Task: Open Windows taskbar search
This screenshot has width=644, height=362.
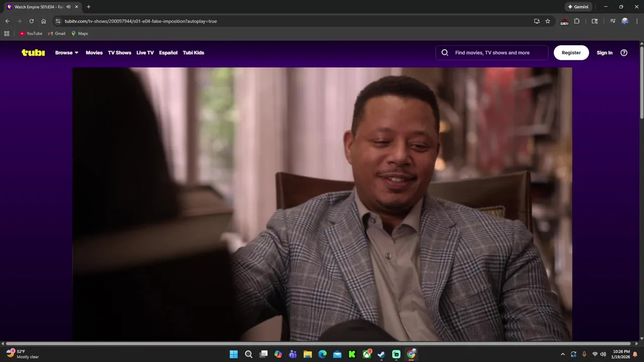Action: click(x=249, y=354)
